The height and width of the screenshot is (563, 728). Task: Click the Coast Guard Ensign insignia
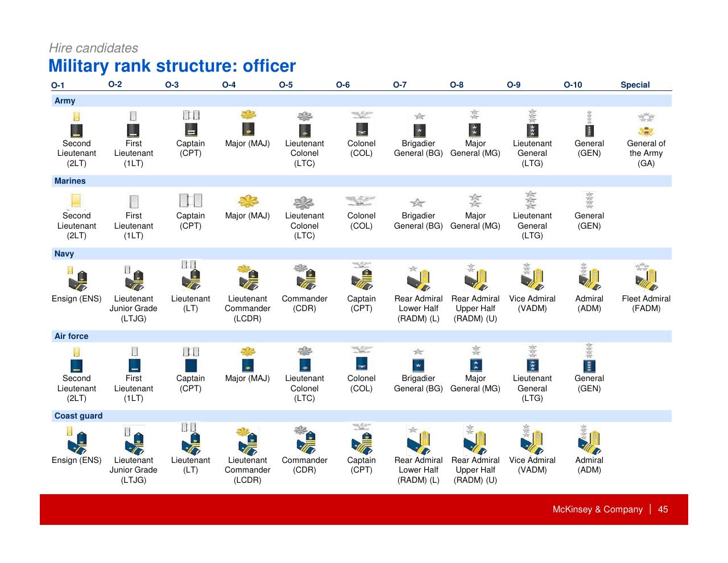tap(77, 440)
